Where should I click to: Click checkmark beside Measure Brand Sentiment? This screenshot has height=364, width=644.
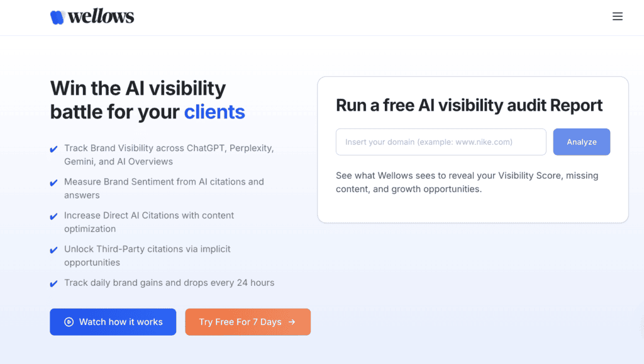pyautogui.click(x=54, y=183)
